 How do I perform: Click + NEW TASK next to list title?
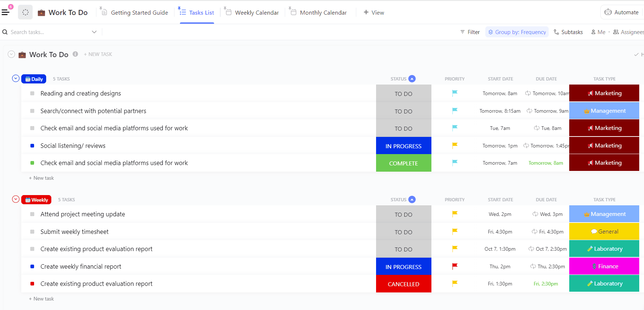[x=98, y=54]
